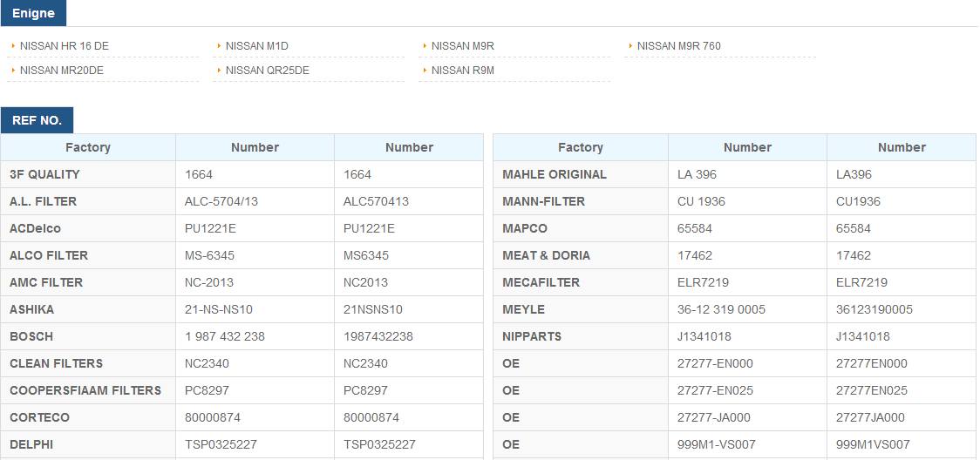Select the MAHLE ORIGINAL factory cell
This screenshot has width=980, height=460.
[581, 175]
